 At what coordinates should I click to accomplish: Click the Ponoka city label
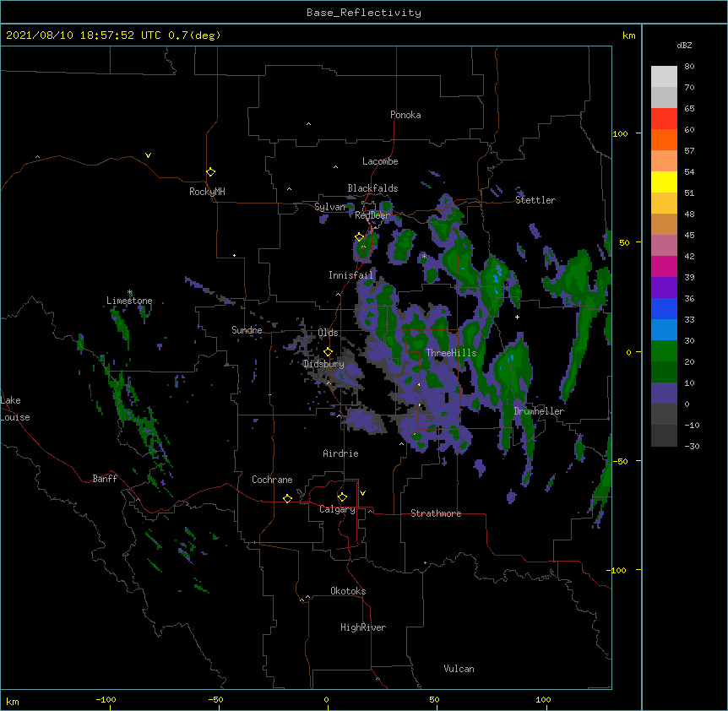[x=405, y=115]
